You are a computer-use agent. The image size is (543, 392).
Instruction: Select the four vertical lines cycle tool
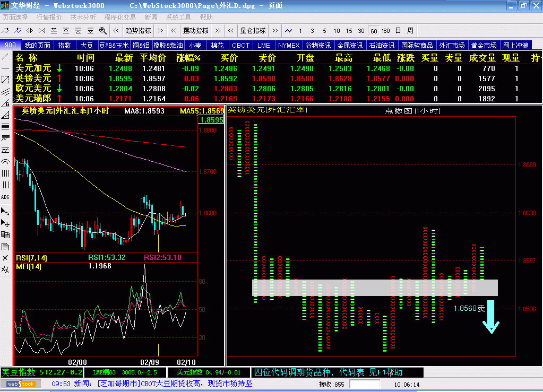5,173
